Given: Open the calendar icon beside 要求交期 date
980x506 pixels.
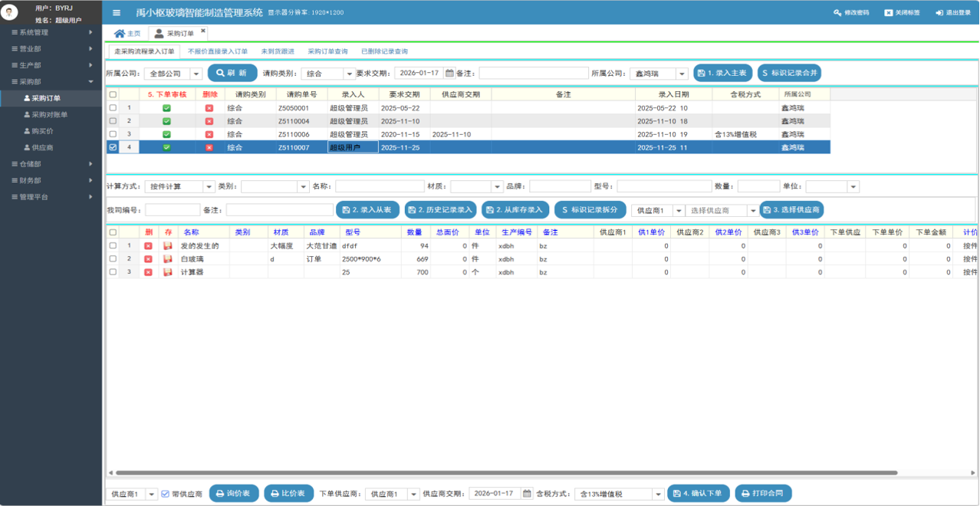Looking at the screenshot, I should click(x=449, y=74).
